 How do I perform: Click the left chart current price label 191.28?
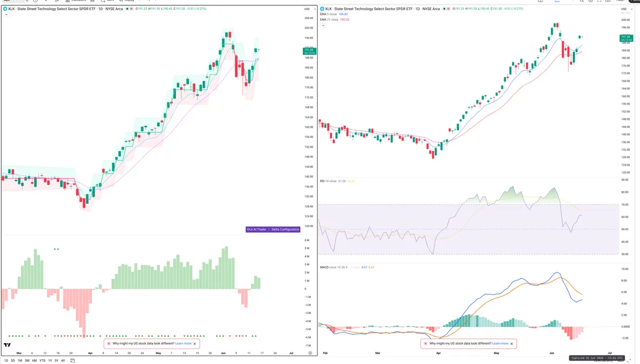pos(309,51)
